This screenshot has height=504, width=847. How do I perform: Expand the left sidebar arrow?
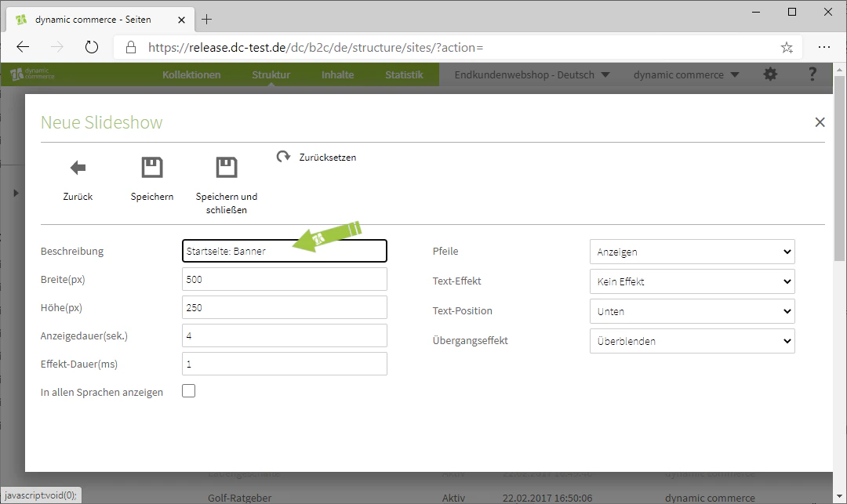click(16, 193)
